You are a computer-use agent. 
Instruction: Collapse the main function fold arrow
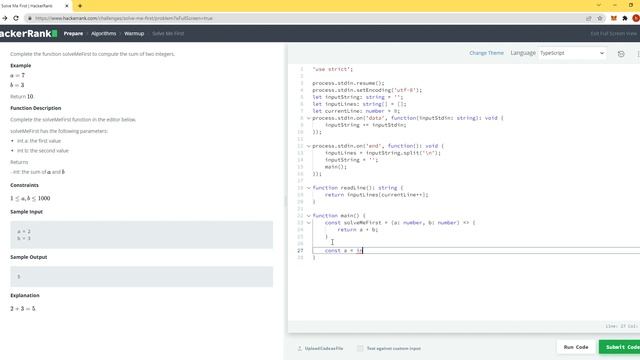click(309, 216)
